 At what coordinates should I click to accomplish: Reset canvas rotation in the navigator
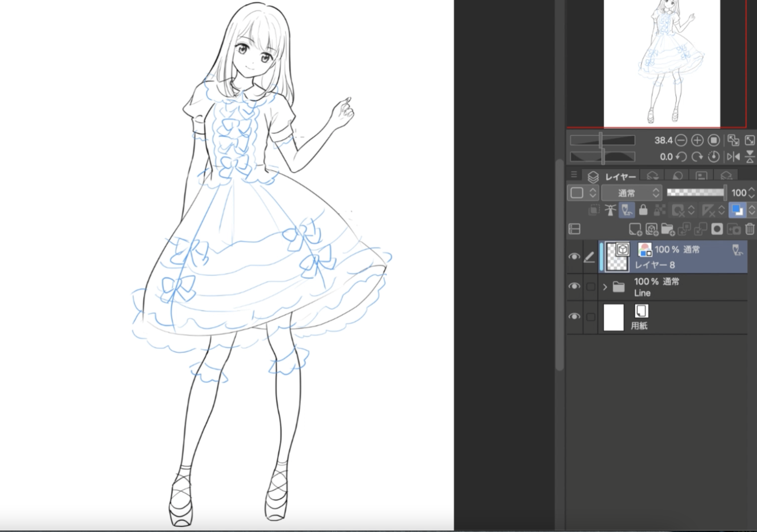(x=714, y=157)
